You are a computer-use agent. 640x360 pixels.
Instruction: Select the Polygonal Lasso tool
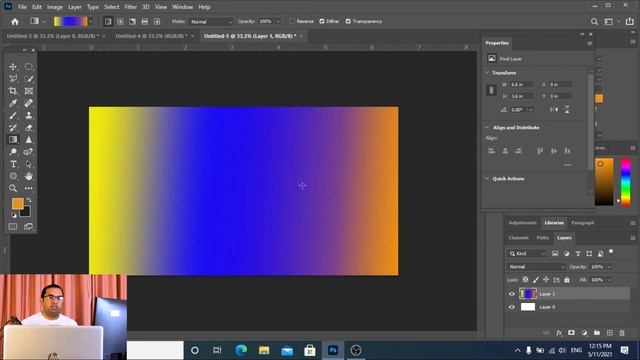pyautogui.click(x=13, y=78)
